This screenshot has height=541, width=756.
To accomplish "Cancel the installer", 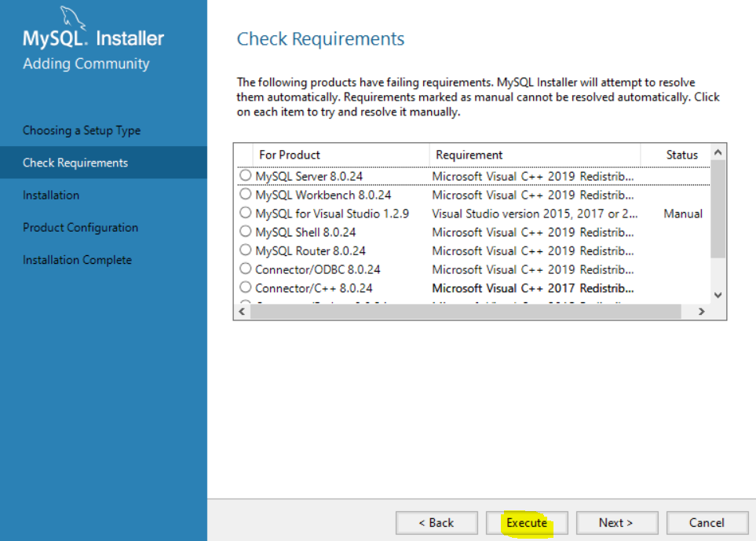I will pos(707,523).
